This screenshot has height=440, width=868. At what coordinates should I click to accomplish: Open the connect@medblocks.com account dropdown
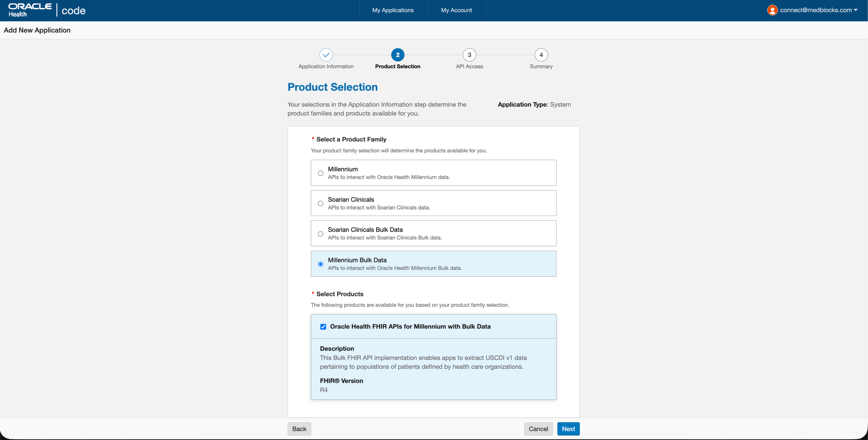819,10
